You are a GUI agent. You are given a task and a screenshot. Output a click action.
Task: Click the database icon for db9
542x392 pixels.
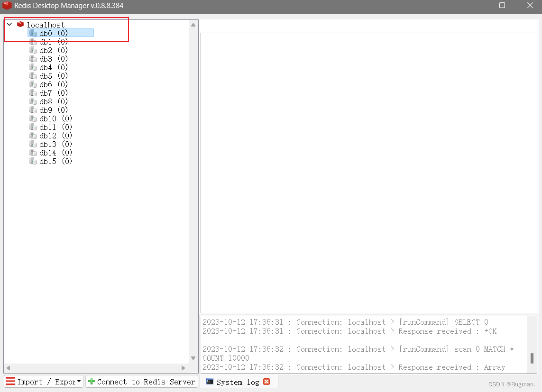click(x=33, y=110)
